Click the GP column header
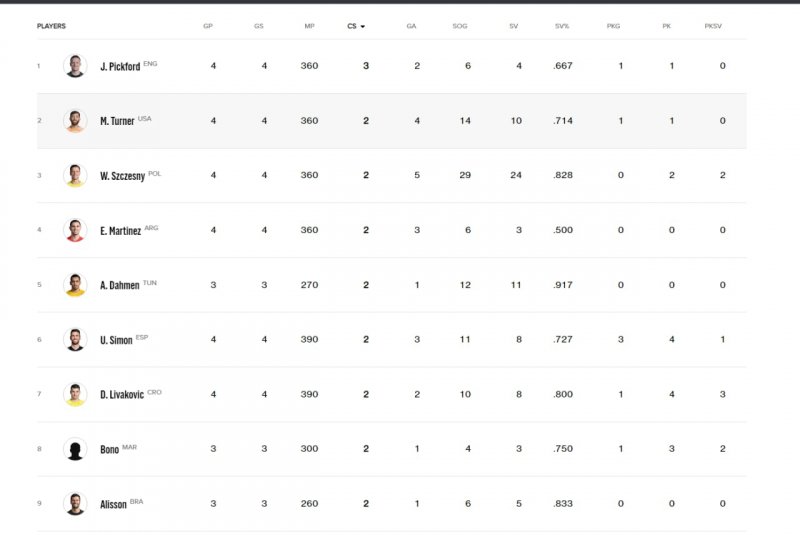 tap(208, 26)
